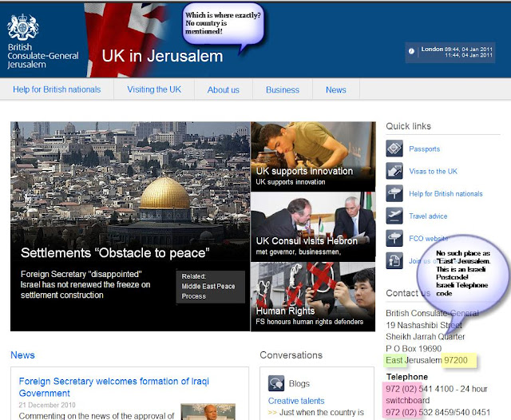
Task: Click the Blogs speech bubble icon
Action: [x=276, y=383]
